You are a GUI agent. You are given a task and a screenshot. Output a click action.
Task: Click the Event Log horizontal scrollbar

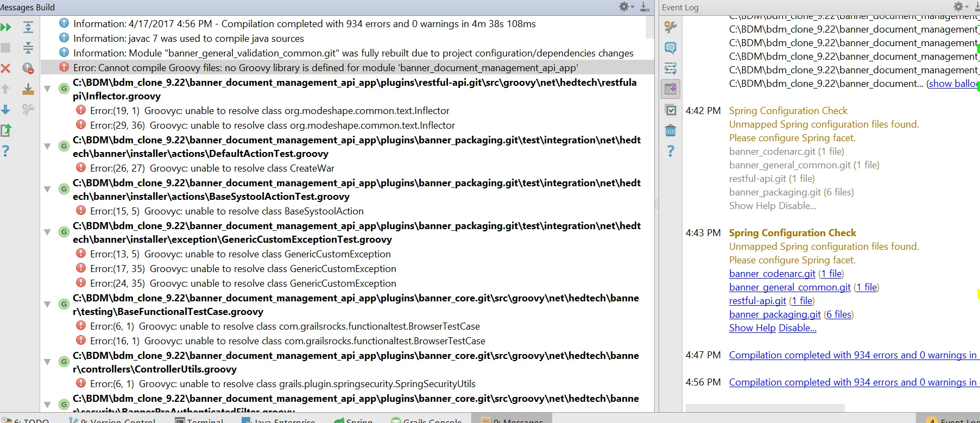(x=765, y=408)
